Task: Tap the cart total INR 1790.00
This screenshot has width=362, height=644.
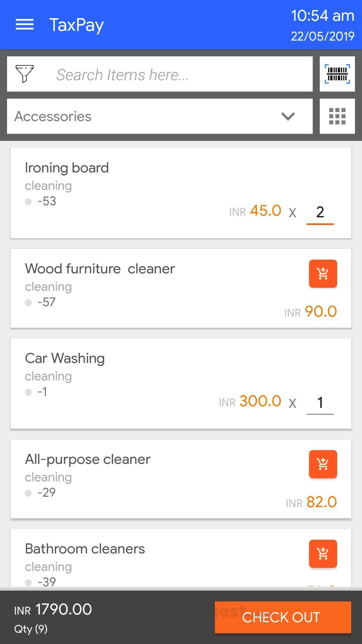Action: click(64, 609)
